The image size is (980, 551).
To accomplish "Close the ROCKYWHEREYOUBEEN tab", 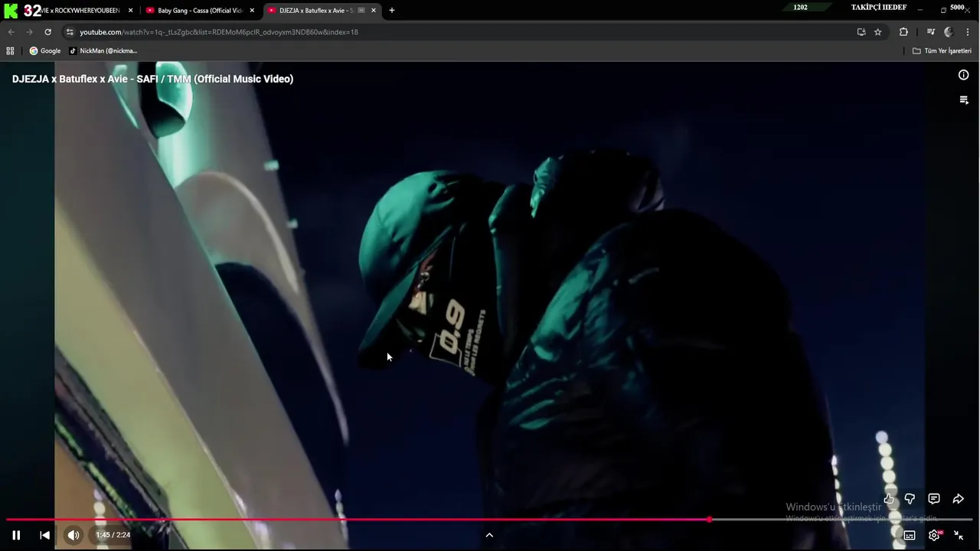I will click(x=130, y=11).
